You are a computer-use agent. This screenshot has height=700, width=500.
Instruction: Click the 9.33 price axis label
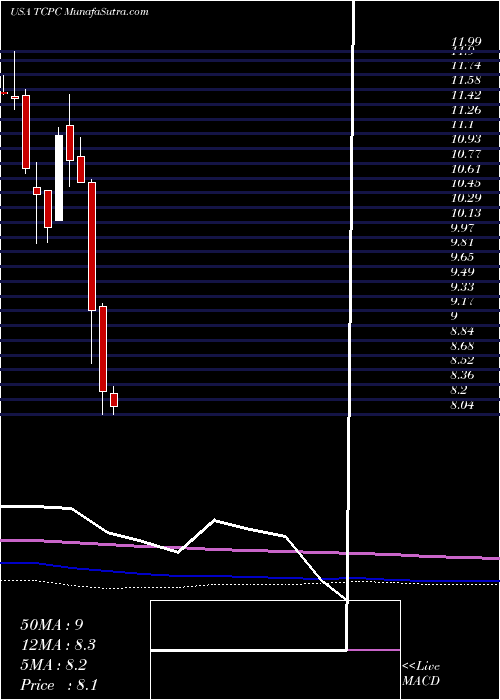(x=462, y=287)
